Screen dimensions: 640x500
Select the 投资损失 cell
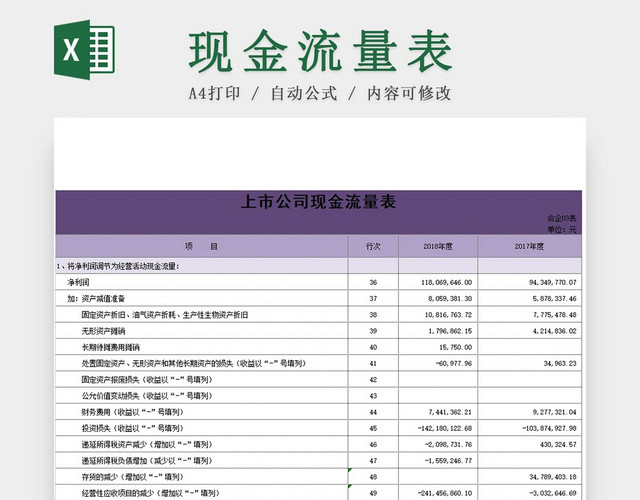[202, 428]
